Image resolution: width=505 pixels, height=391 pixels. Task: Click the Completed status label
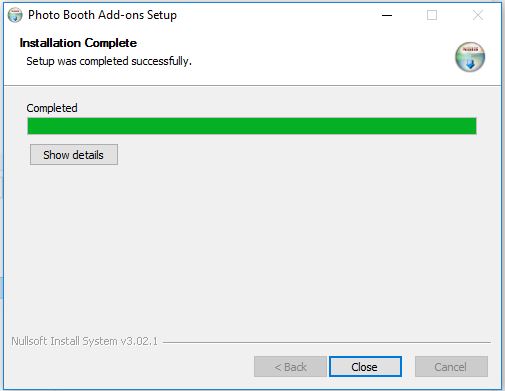(x=52, y=108)
